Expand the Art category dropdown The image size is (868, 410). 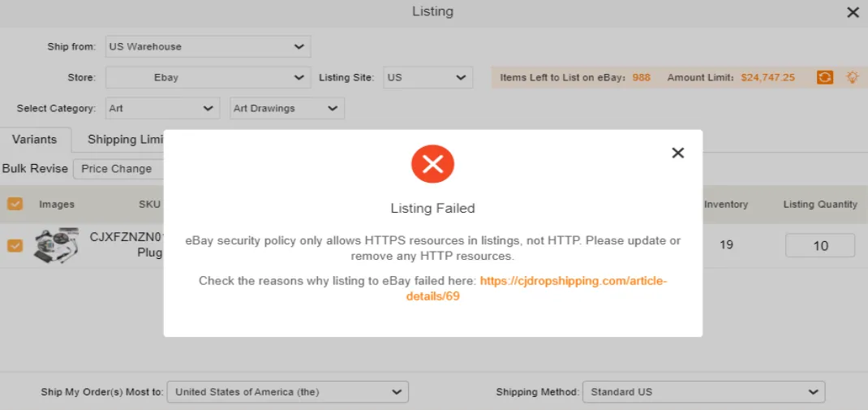162,108
